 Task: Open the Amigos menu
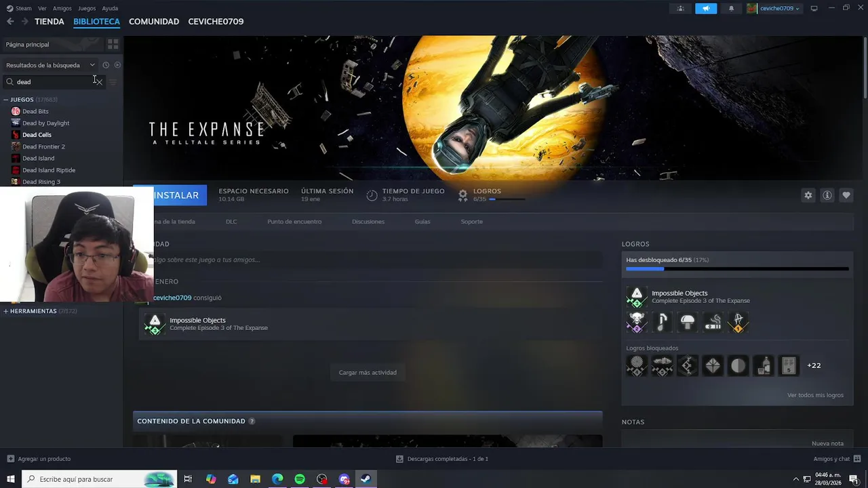tap(62, 8)
